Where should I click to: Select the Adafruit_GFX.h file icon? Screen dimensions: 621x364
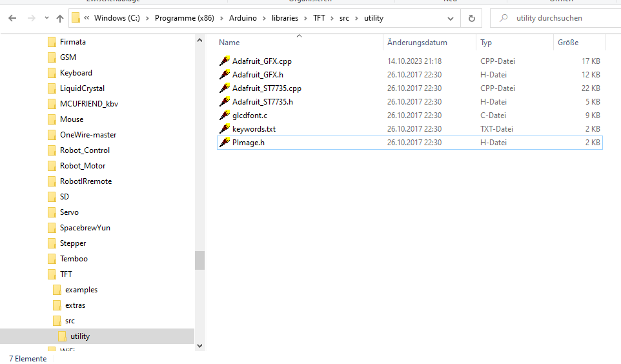(x=225, y=74)
